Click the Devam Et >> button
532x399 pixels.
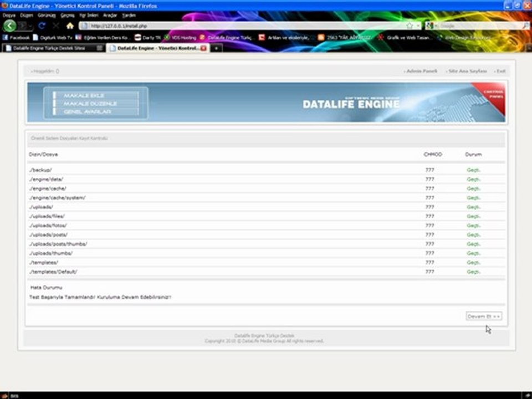[484, 316]
